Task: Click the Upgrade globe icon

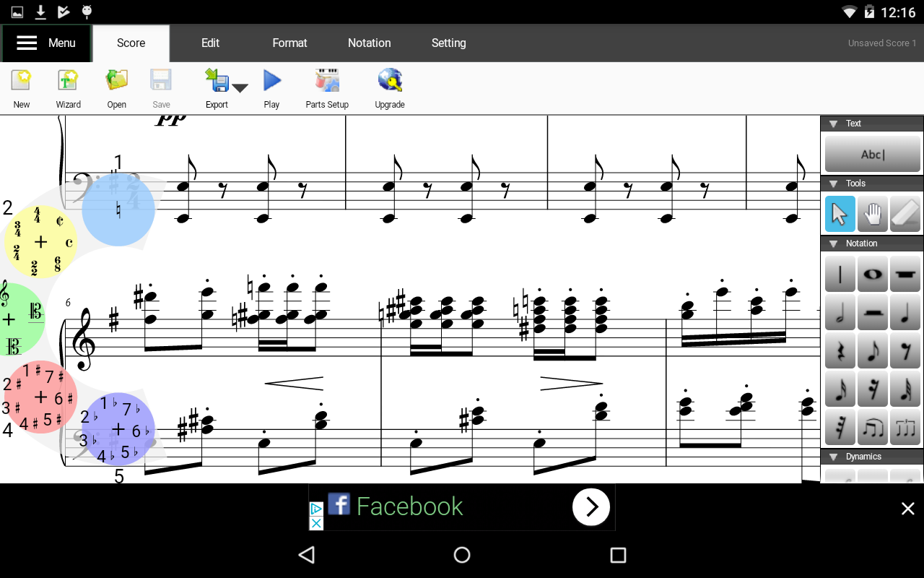Action: 389,80
